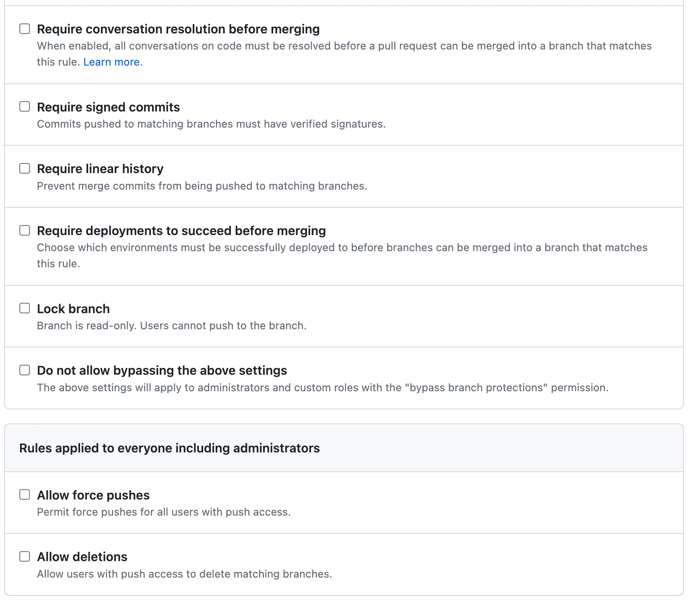Click the 'Lock branch' label text

tap(73, 309)
